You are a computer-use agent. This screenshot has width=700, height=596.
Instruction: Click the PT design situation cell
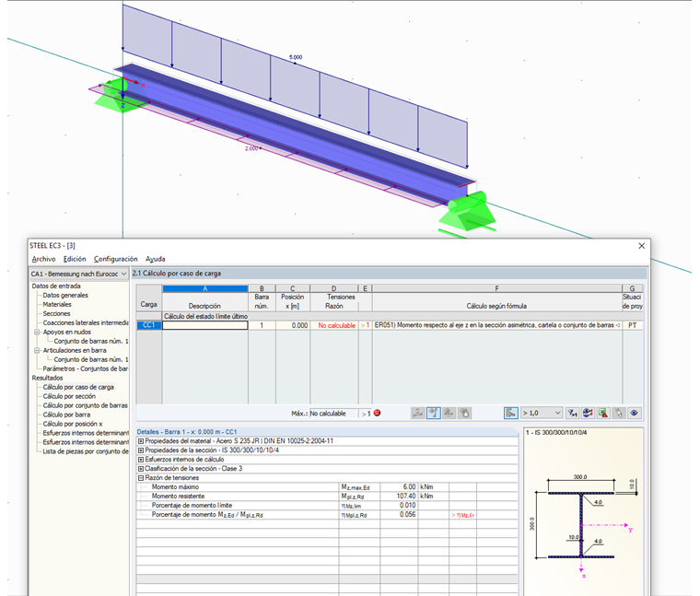(633, 325)
